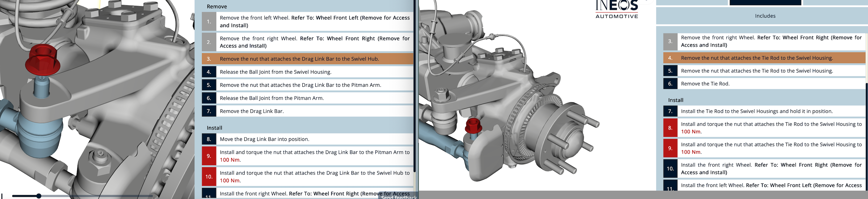Click the red number badge for the Pitman Arm torque step
The image size is (868, 199).
[x=209, y=156]
